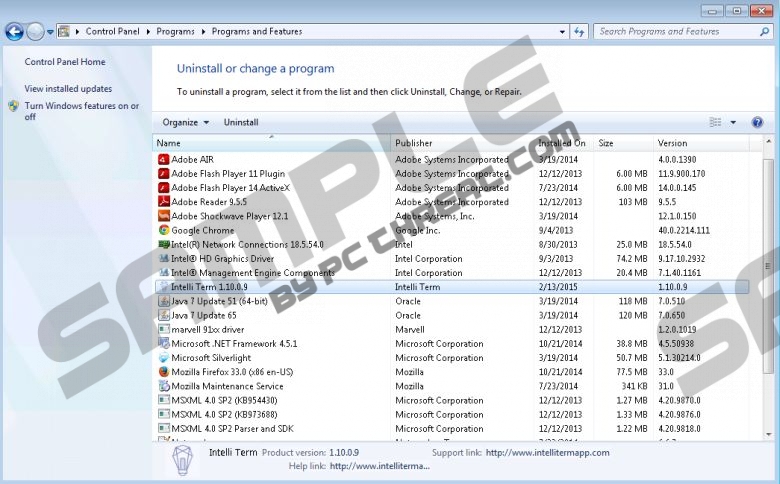The image size is (780, 484).
Task: Click the Microsoft Silverlight icon
Action: pyautogui.click(x=164, y=358)
